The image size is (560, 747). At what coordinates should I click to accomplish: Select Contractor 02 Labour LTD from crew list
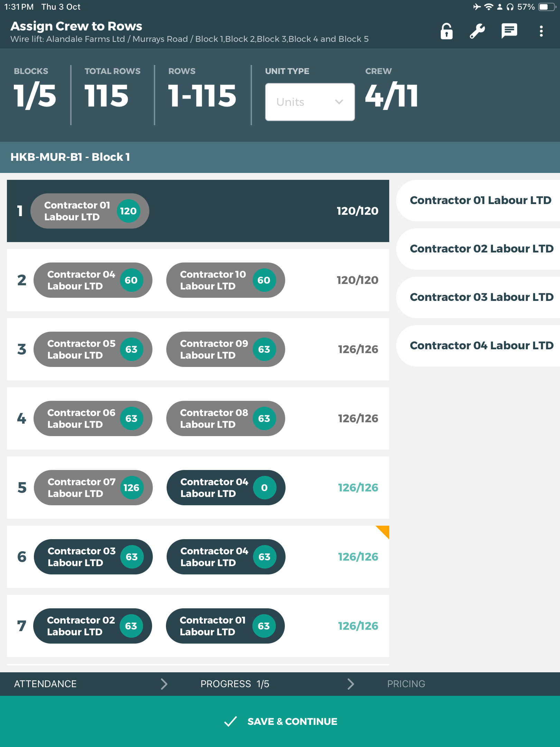tap(481, 249)
